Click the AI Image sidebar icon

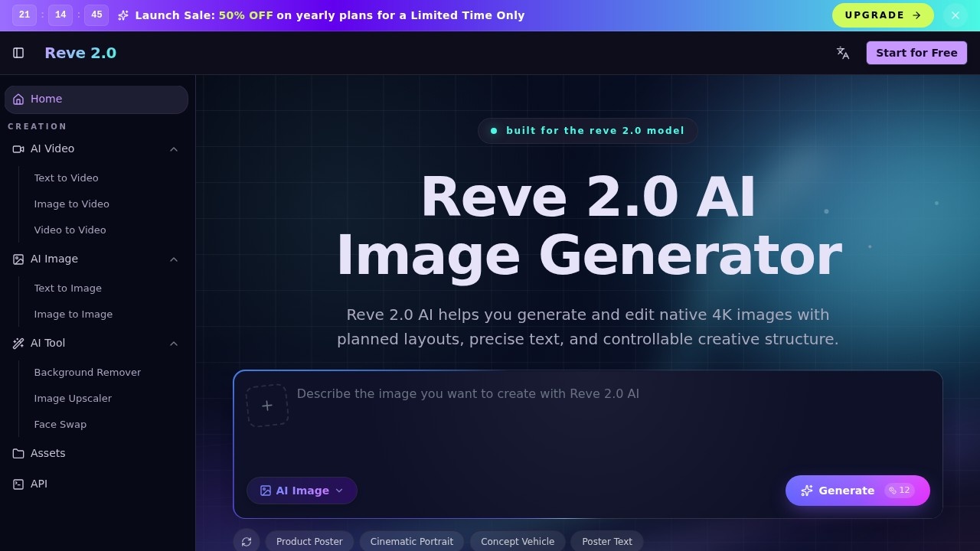click(x=18, y=259)
